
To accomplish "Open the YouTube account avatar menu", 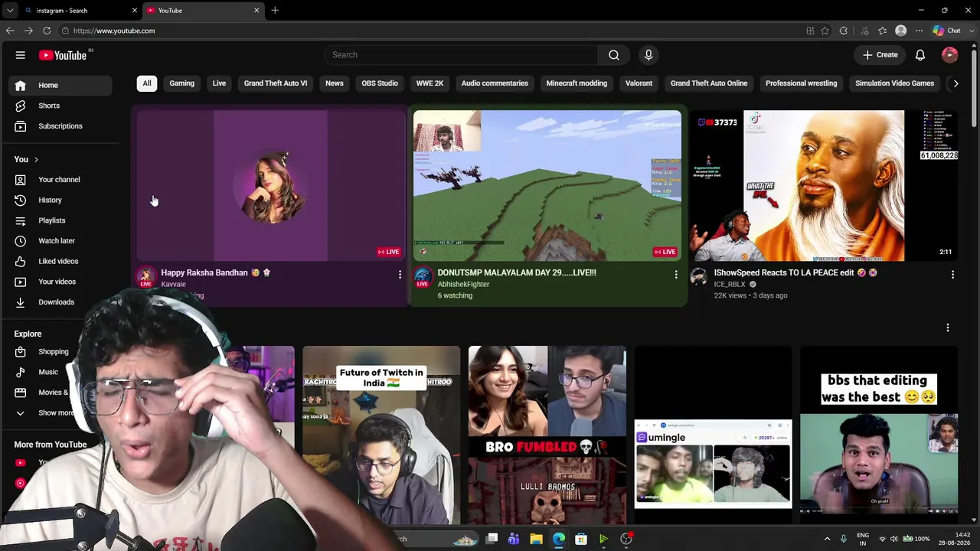I will [x=949, y=55].
